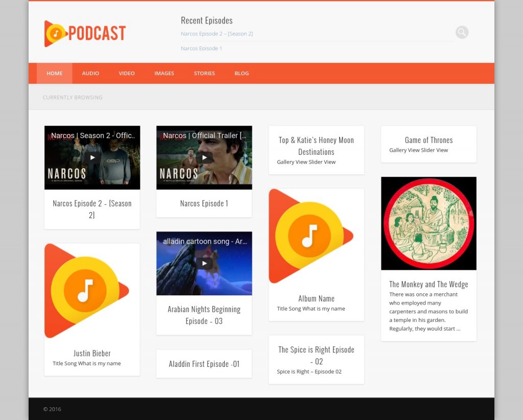This screenshot has width=523, height=420.
Task: Click the 'Narcos | Season 2 - Offic..' video title
Action: coord(93,135)
